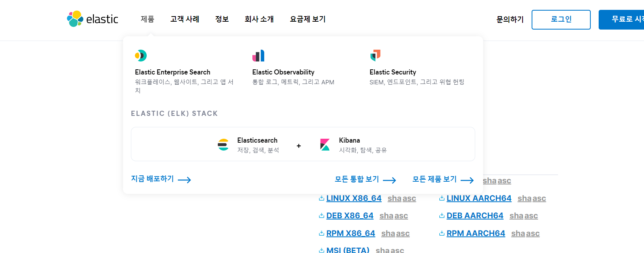Image resolution: width=644 pixels, height=253 pixels.
Task: Open the 모든 제품 보기 link
Action: pyautogui.click(x=442, y=179)
